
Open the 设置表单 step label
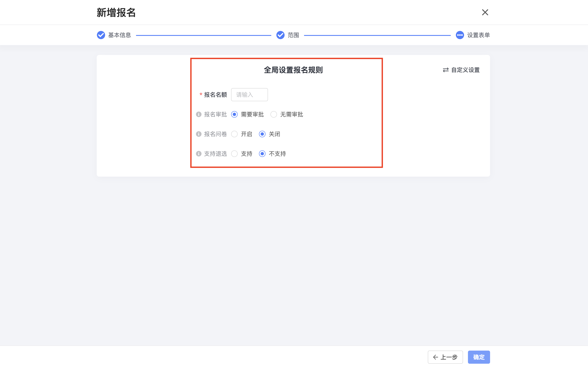478,35
